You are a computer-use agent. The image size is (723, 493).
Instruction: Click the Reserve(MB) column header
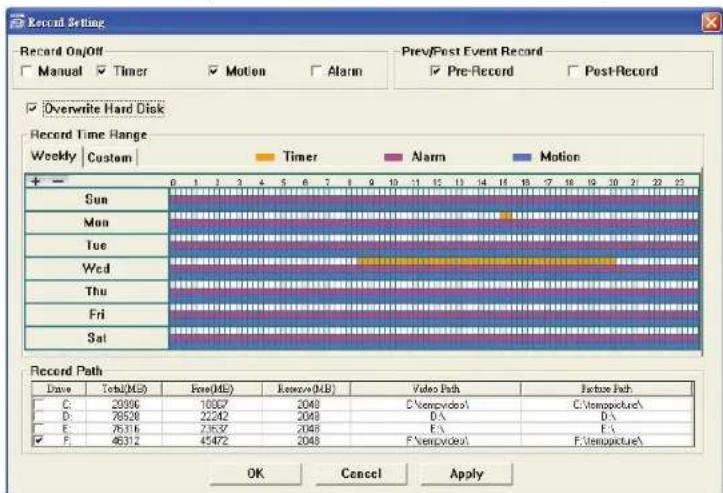[x=306, y=389]
